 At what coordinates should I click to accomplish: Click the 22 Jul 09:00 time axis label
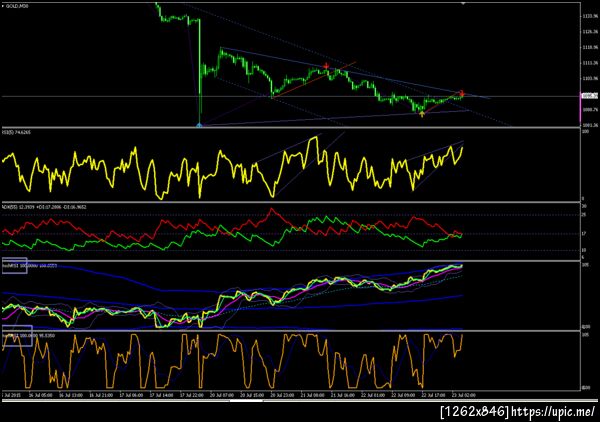pos(401,395)
